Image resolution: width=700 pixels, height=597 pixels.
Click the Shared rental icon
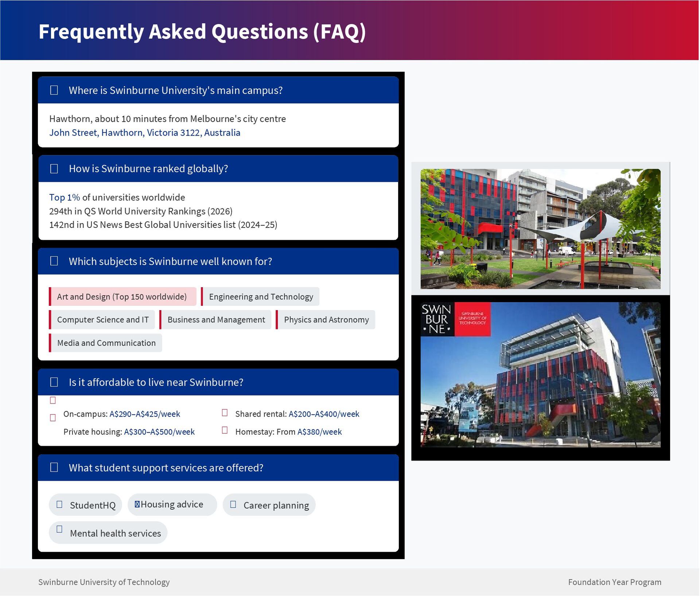click(225, 413)
